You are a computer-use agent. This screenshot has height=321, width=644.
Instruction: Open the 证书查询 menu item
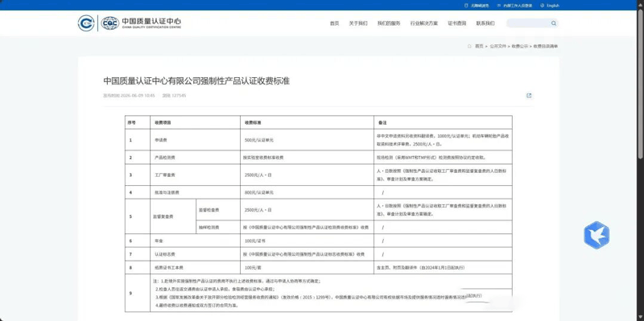coord(456,23)
